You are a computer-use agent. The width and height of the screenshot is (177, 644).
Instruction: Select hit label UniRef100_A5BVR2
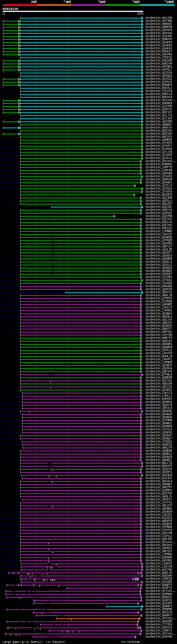(159, 24)
